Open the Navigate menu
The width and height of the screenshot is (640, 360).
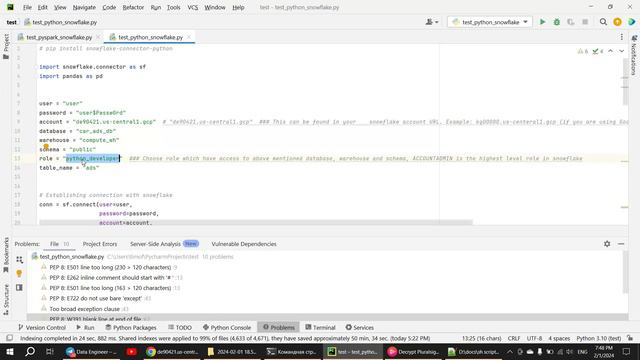[x=84, y=7]
